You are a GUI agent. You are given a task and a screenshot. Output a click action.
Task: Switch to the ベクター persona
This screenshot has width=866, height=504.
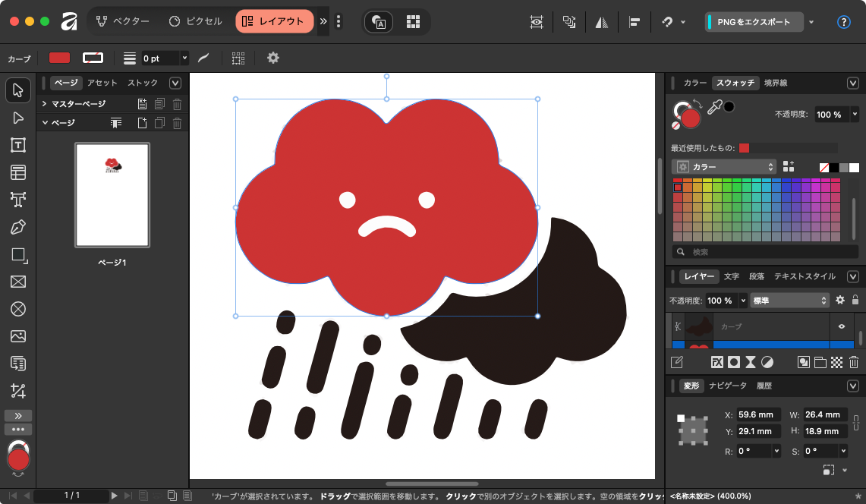tap(123, 22)
